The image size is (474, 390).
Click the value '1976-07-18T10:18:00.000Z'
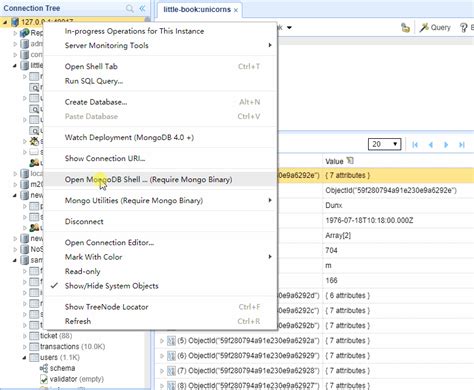369,220
